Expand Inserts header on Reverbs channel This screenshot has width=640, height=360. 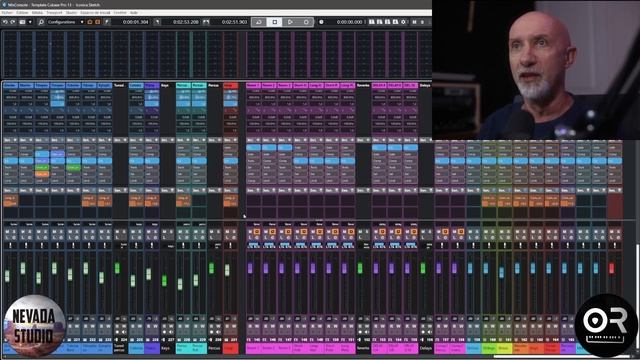(363, 140)
